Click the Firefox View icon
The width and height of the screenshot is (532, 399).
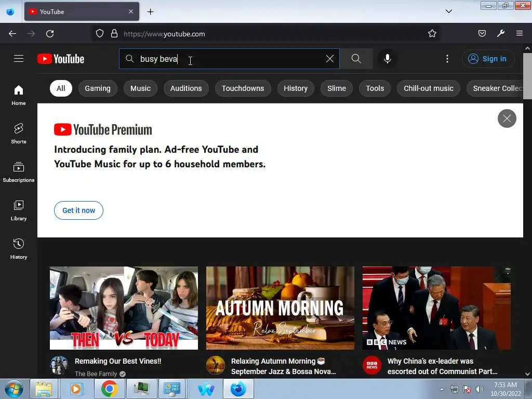pos(10,11)
